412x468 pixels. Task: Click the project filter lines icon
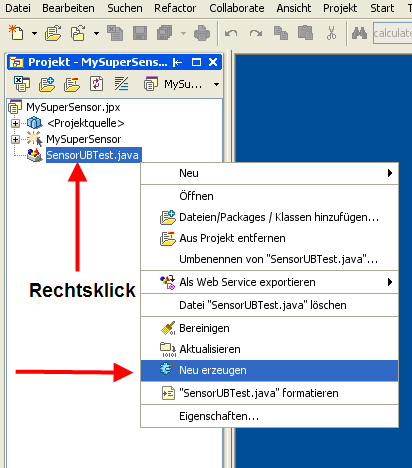coord(121,84)
